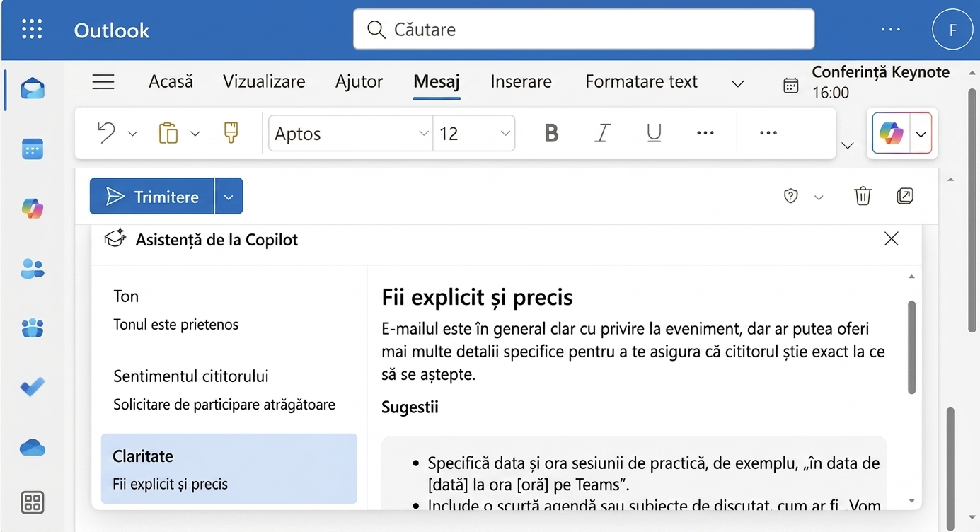This screenshot has height=532, width=980.
Task: Open the Formatare text tab
Action: coord(642,82)
